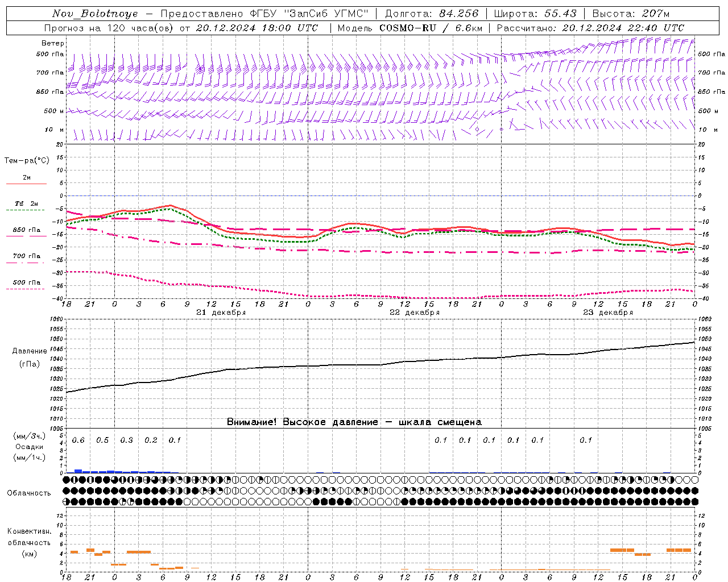
Task: Click the '21 декабря' date label
Action: point(221,313)
